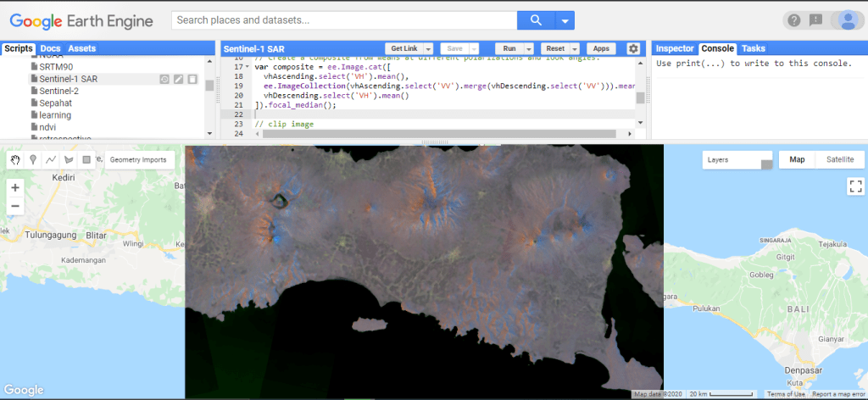
Task: Open the search options dropdown
Action: click(565, 20)
